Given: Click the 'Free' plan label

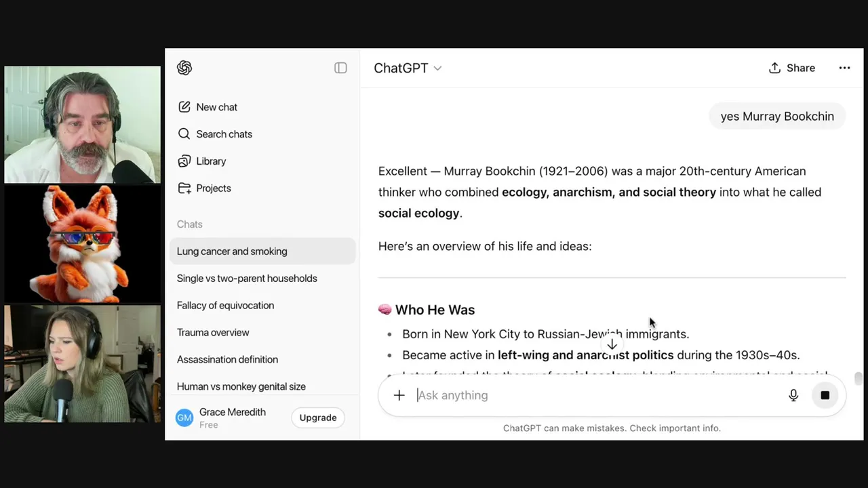Looking at the screenshot, I should coord(208,425).
